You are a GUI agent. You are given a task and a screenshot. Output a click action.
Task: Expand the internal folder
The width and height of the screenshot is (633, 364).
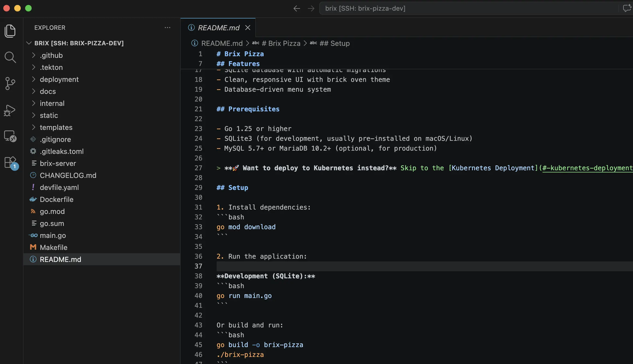(34, 103)
